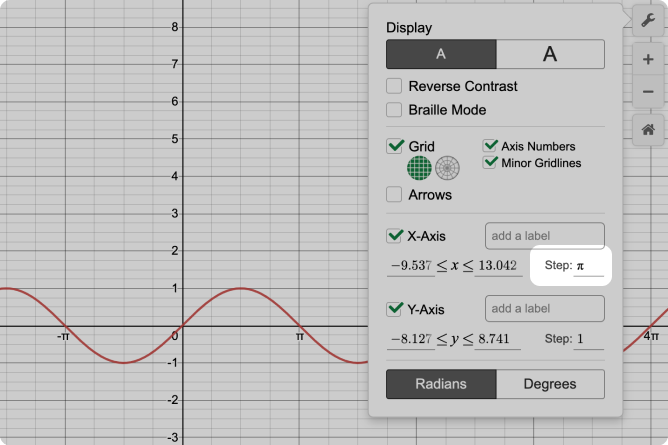Viewport: 668px width, 445px height.
Task: Zoom in with the plus button
Action: point(648,60)
